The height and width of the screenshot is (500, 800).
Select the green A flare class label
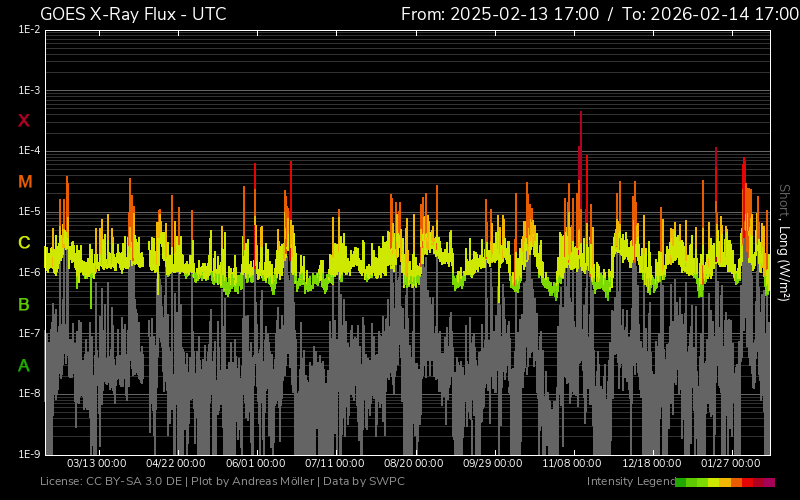point(24,365)
